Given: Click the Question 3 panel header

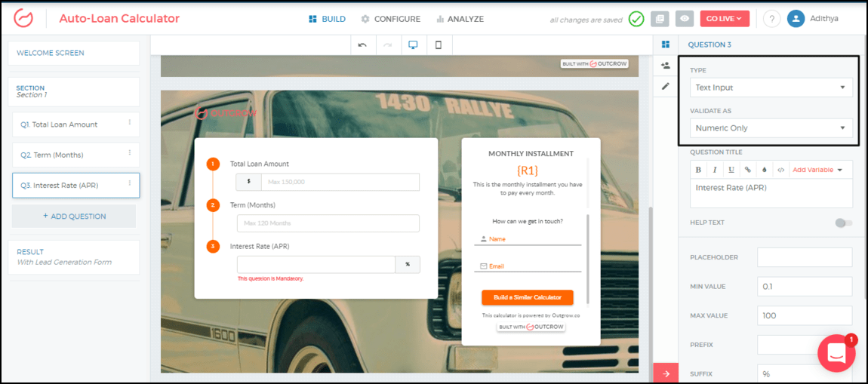Looking at the screenshot, I should [x=709, y=45].
